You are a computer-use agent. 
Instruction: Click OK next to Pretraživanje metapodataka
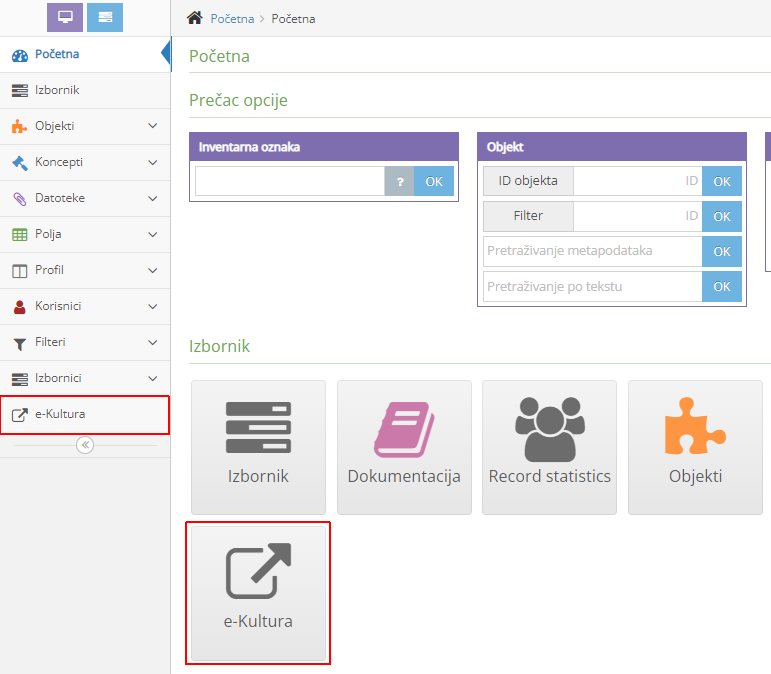tap(722, 251)
